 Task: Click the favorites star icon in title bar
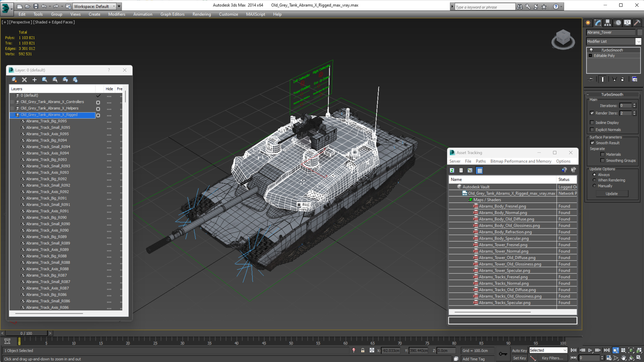pos(544,7)
